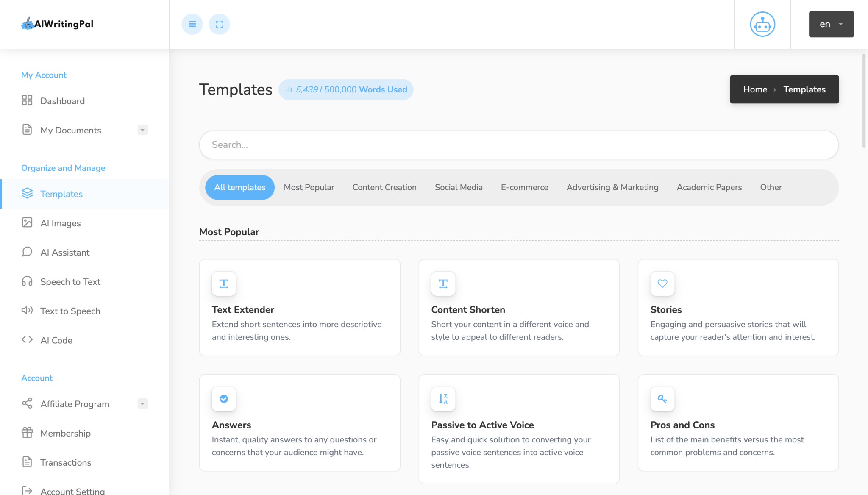Image resolution: width=868 pixels, height=495 pixels.
Task: Click the Speech to Text headphones icon
Action: [x=27, y=281]
